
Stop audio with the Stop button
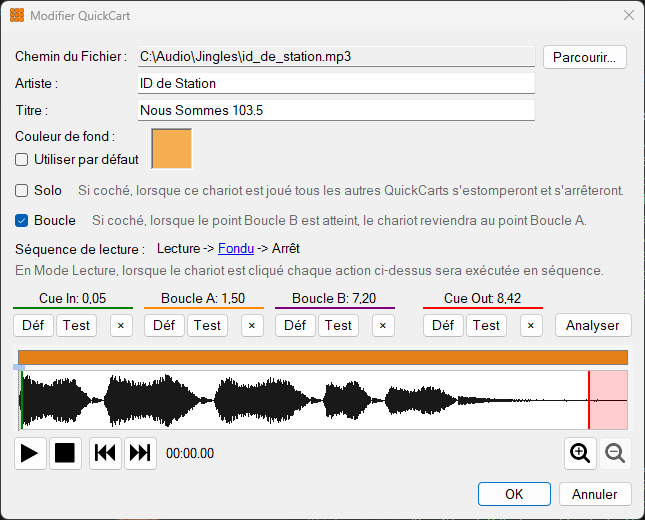tap(65, 453)
